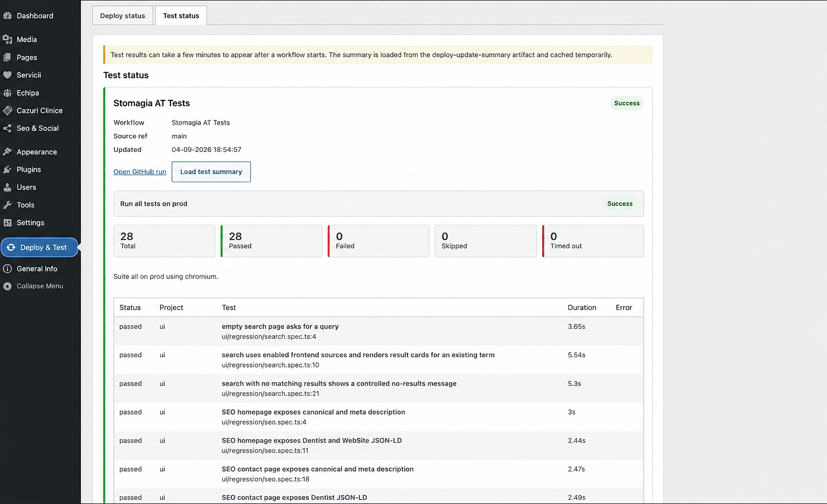Follow the Open GitHub run link
Viewport: 827px width, 504px height.
click(140, 172)
